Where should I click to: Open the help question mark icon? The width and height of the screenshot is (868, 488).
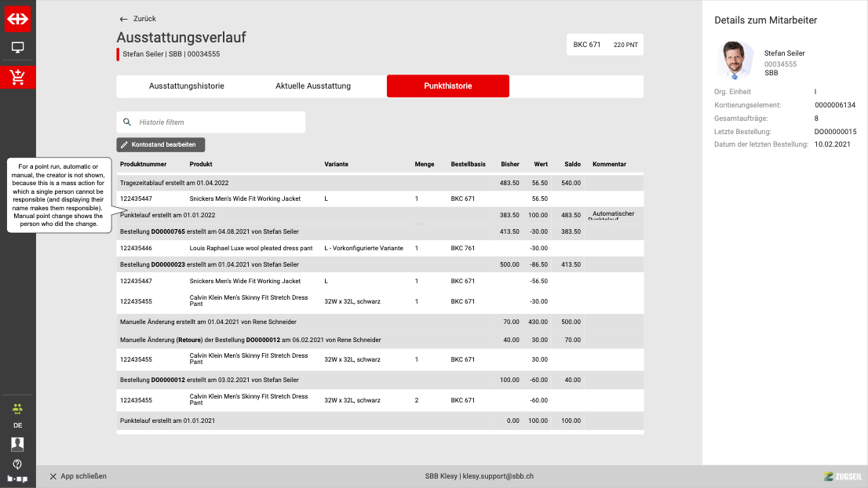(17, 464)
